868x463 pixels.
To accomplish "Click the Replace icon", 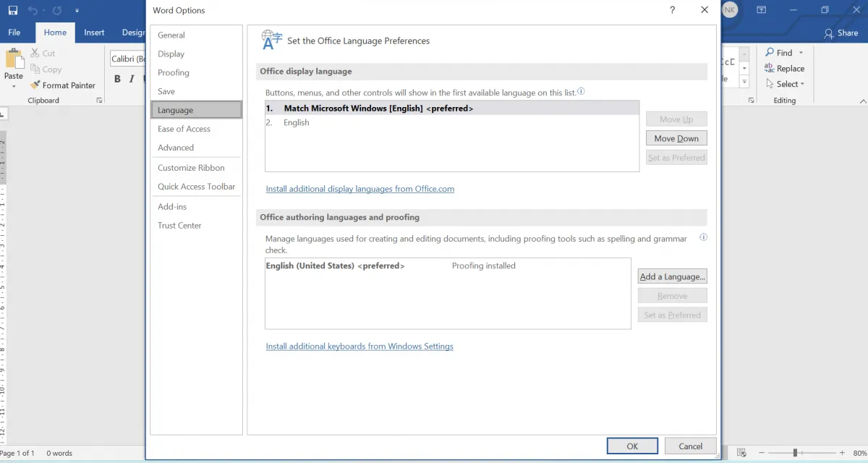I will [769, 68].
